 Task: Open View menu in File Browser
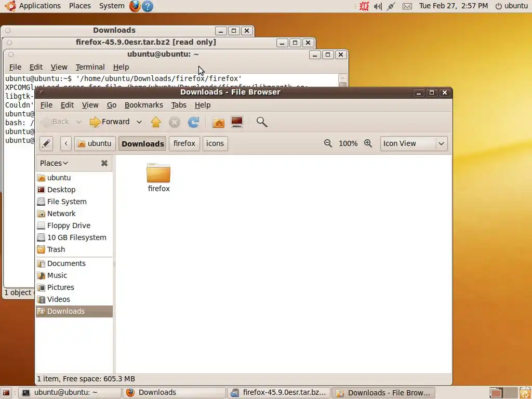[x=90, y=105]
